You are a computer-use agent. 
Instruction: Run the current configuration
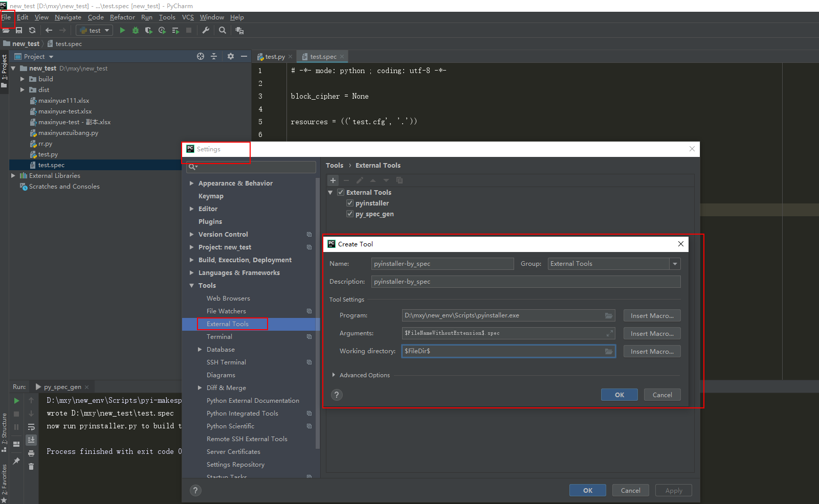coord(122,30)
